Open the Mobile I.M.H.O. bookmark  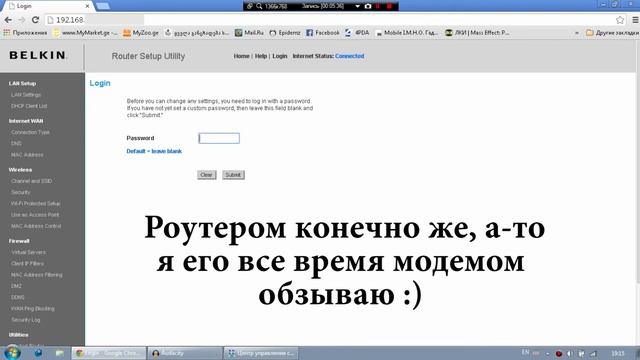[x=407, y=33]
